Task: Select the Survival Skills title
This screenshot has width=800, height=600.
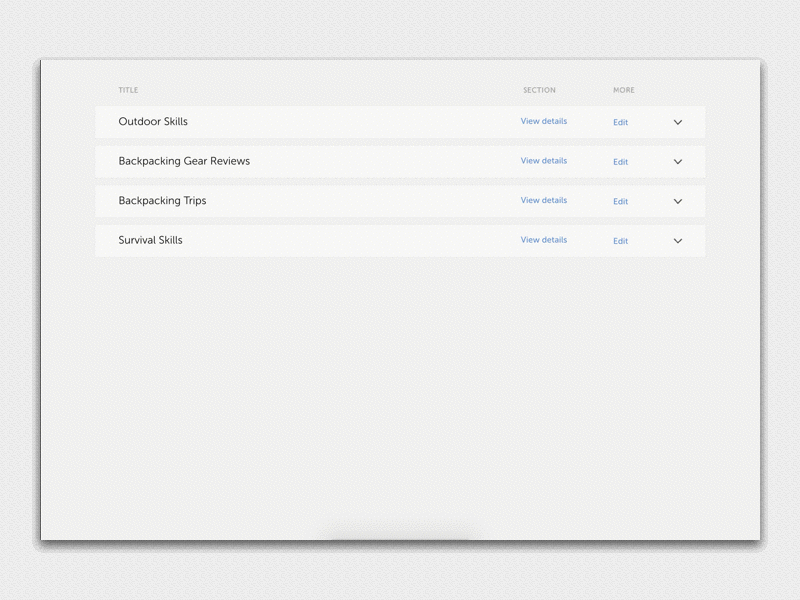Action: [150, 241]
